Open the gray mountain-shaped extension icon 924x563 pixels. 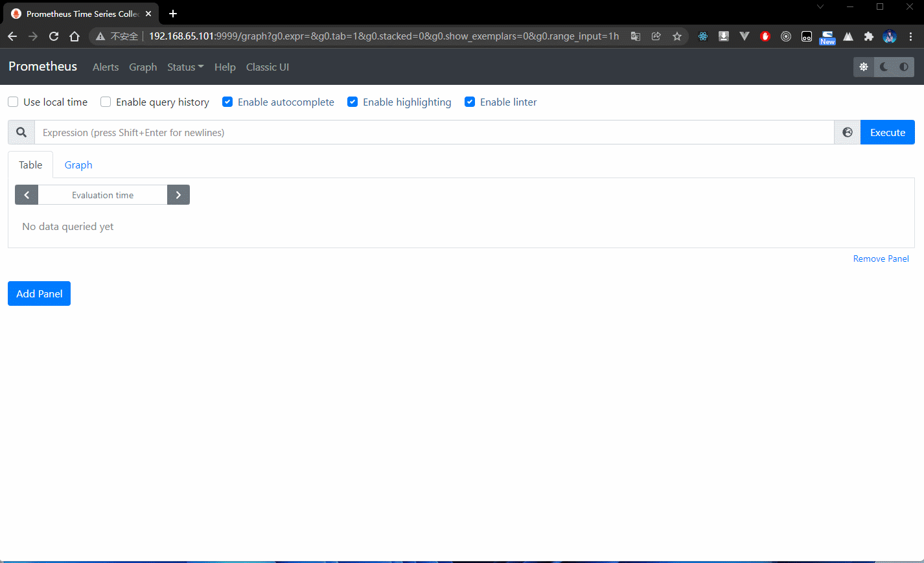[848, 36]
